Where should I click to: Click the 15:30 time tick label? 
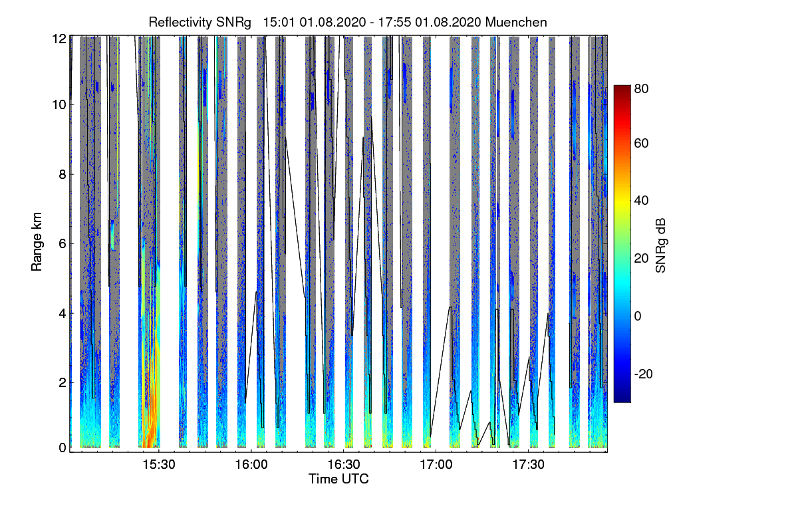tap(158, 465)
